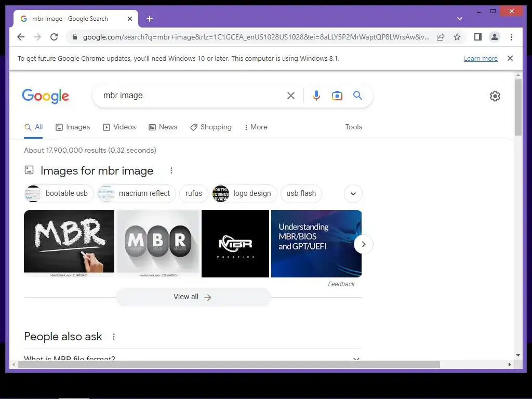Open search Tools options
532x399 pixels.
pos(353,127)
